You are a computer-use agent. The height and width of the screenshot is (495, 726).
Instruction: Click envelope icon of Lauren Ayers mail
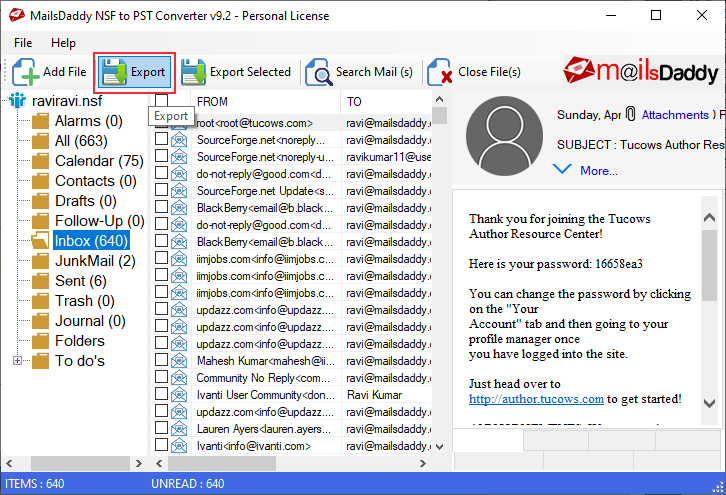click(x=179, y=429)
